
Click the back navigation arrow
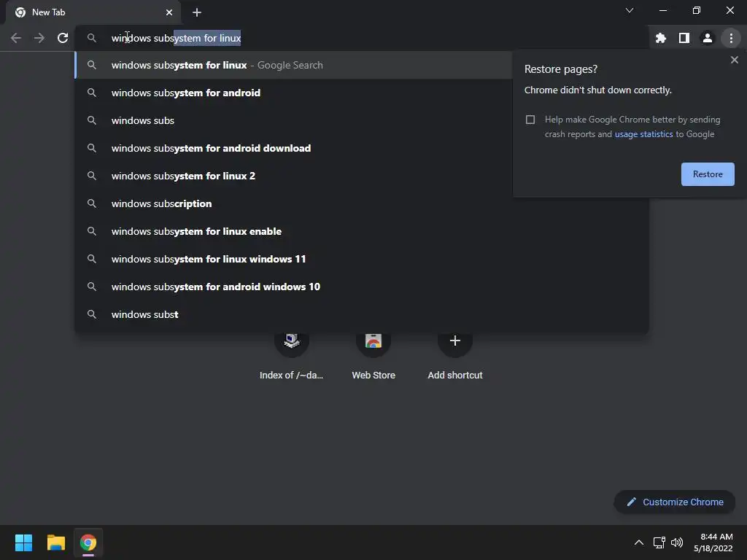coord(16,38)
